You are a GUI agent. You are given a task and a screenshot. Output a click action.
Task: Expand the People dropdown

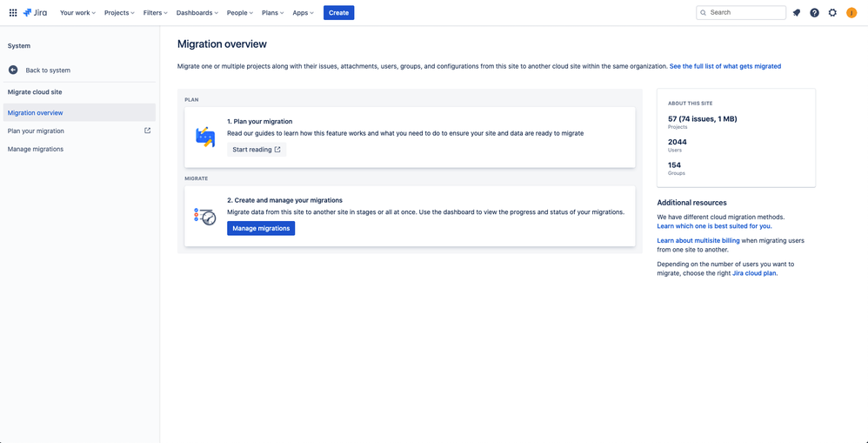pos(240,13)
